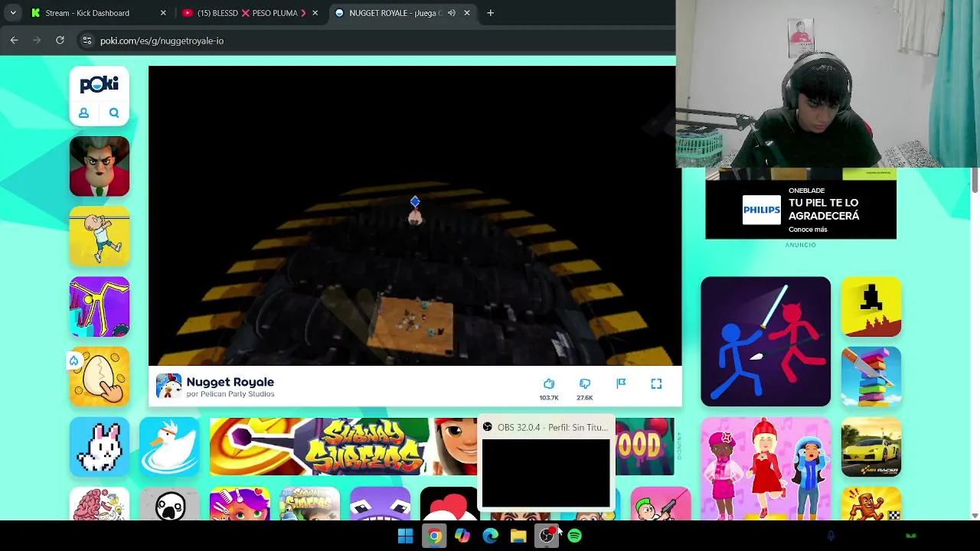Viewport: 980px width, 551px height.
Task: Open a new browser tab
Action: [491, 13]
